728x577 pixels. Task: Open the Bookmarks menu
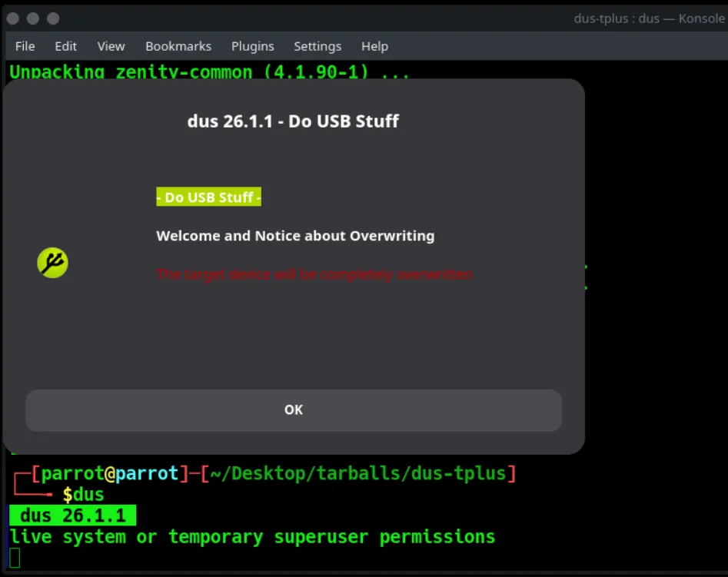click(x=178, y=46)
